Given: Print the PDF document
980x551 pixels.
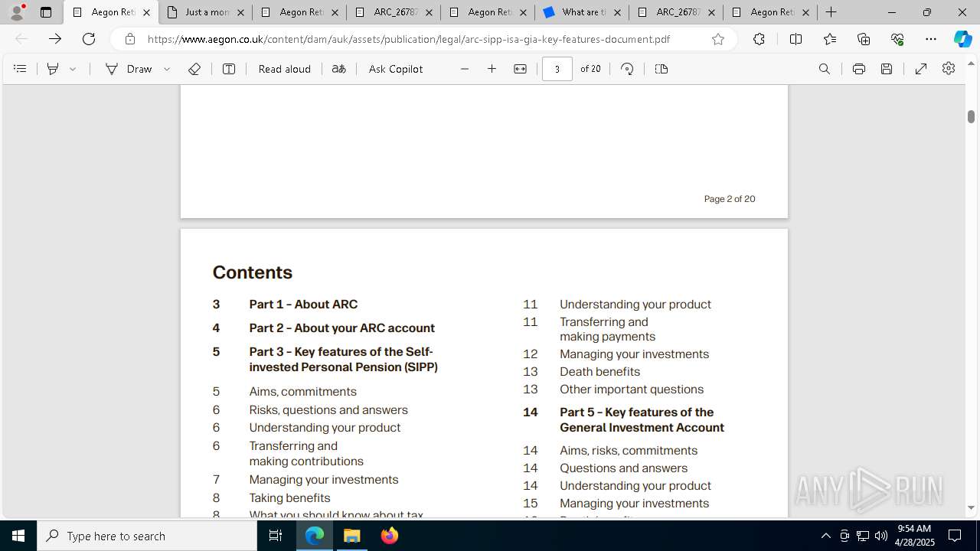Looking at the screenshot, I should (x=859, y=69).
